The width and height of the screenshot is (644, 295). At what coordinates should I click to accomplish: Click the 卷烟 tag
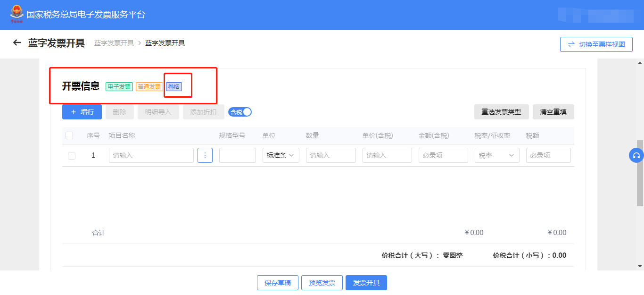pyautogui.click(x=174, y=87)
